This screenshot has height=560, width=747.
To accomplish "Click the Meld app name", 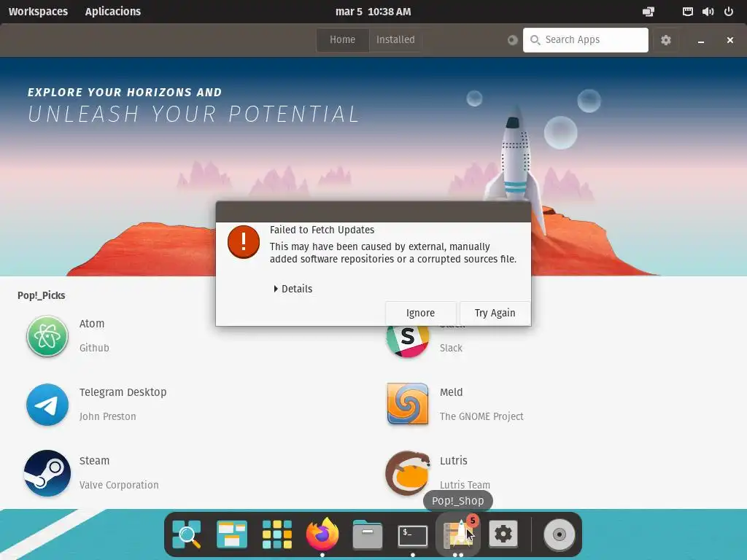I will click(x=451, y=392).
